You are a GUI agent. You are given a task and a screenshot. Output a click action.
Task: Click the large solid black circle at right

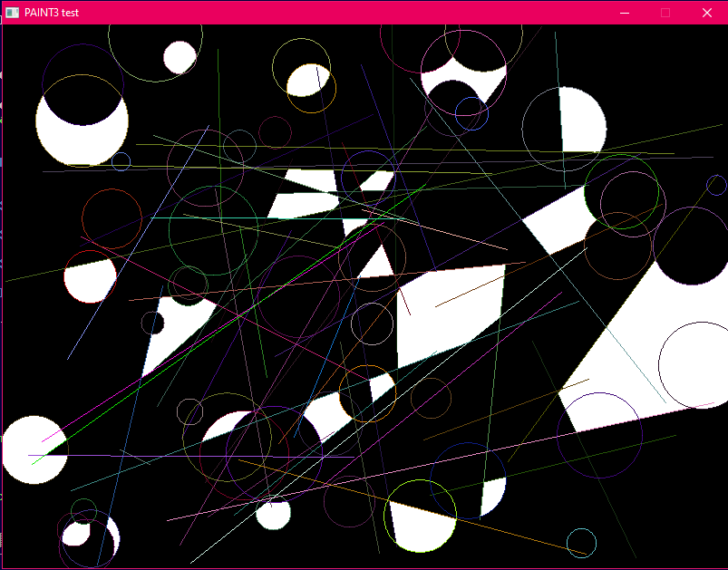691,246
